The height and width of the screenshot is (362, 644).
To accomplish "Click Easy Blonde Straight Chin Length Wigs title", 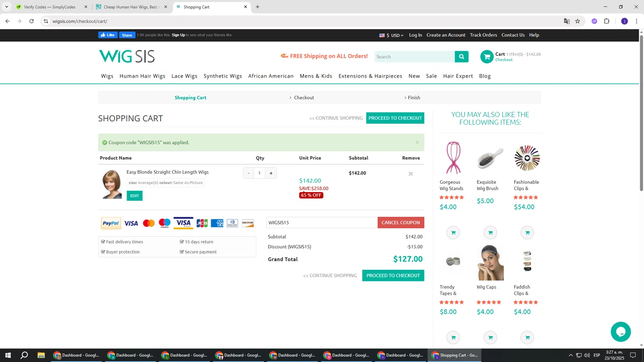I will 167,172.
